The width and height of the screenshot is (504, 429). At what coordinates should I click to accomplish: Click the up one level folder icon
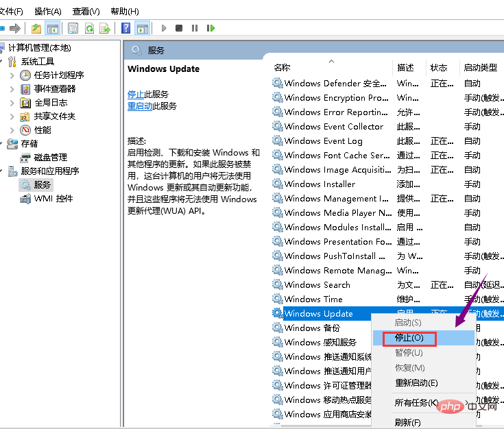(36, 28)
